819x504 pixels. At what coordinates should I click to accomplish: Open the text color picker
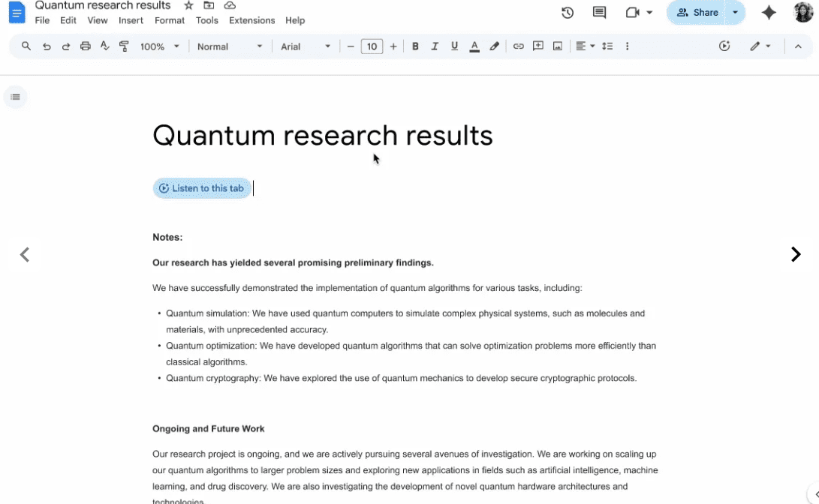[474, 46]
